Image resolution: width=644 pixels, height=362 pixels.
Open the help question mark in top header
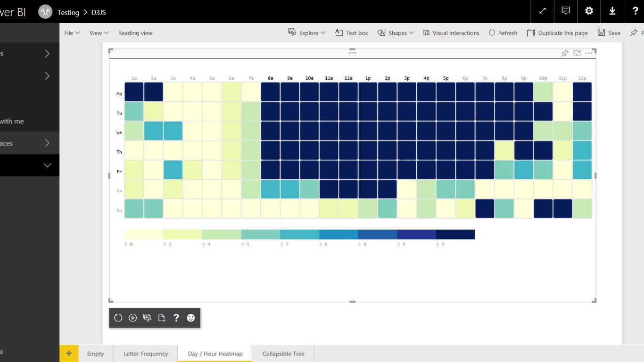point(635,11)
